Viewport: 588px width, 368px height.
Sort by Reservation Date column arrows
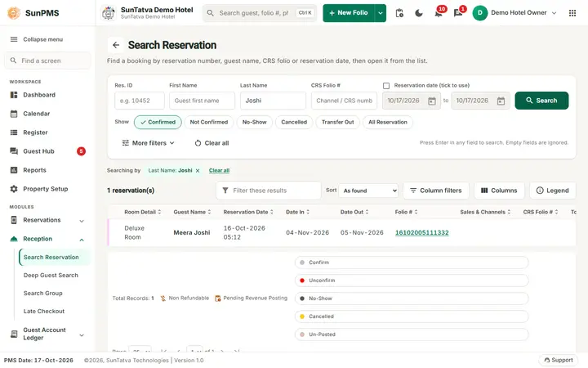271,212
